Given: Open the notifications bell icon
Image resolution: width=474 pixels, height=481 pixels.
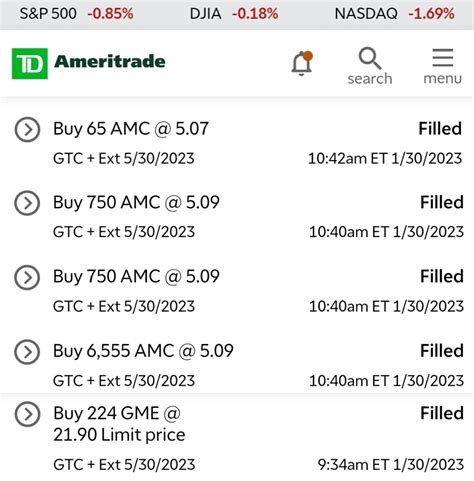Looking at the screenshot, I should tap(302, 63).
